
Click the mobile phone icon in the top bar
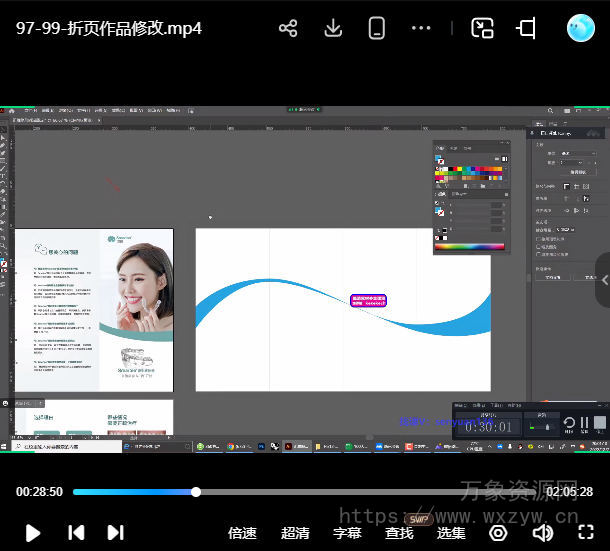tap(377, 28)
